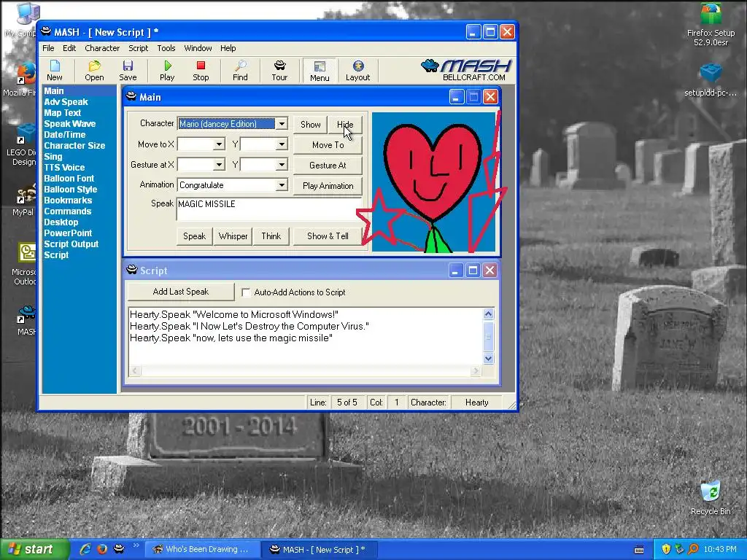Click the Add Last Speak button

tap(181, 292)
